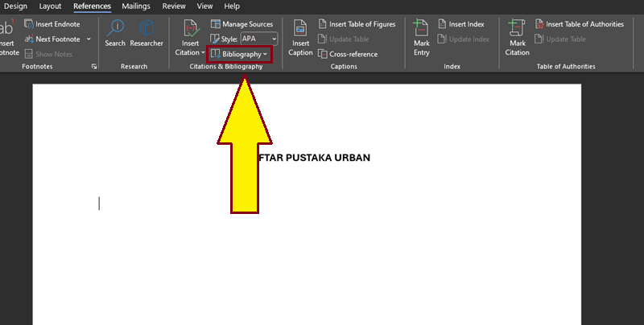This screenshot has width=644, height=325.
Task: Switch to the Mailings tab
Action: 136,6
